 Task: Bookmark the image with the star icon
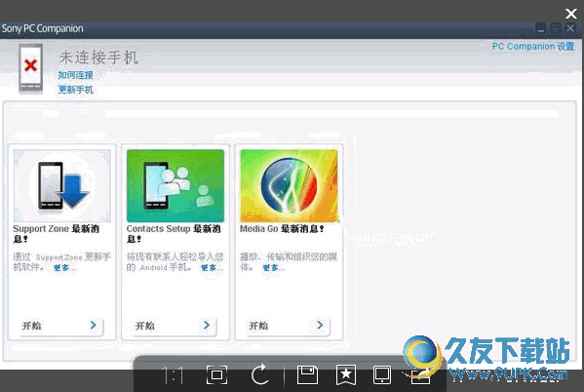pos(346,374)
